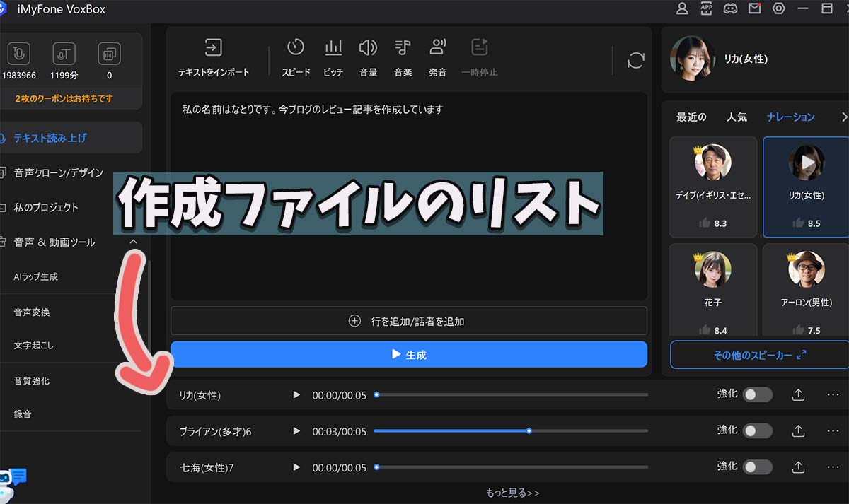Select the アーロン(男性) voice card
Screen dimensions: 849x504
806,290
